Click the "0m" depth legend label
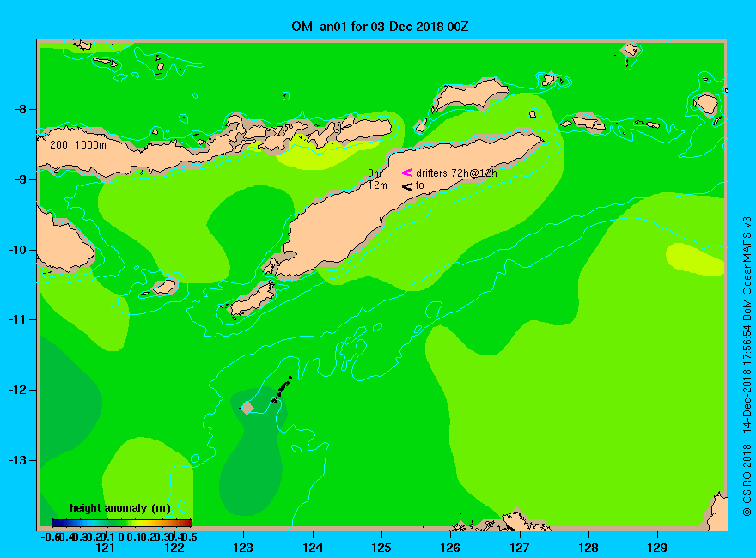This screenshot has width=756, height=558. (375, 173)
